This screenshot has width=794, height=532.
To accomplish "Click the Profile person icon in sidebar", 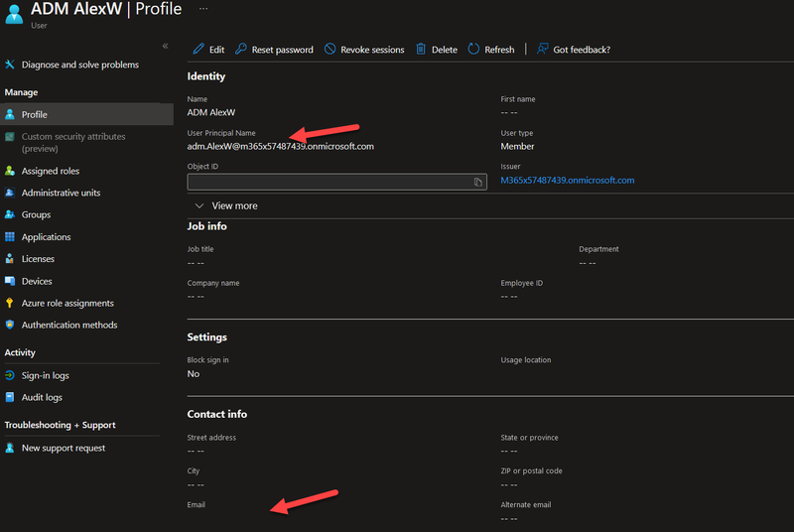I will (10, 114).
